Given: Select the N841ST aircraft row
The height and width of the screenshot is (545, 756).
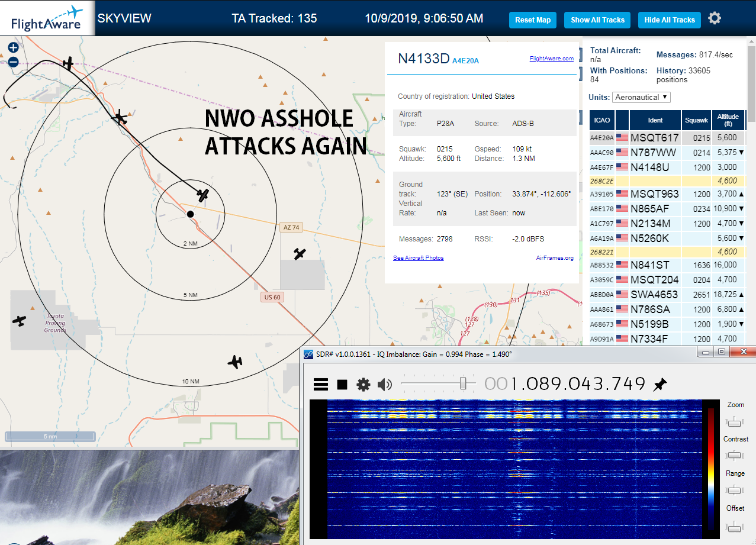Looking at the screenshot, I should pos(667,265).
